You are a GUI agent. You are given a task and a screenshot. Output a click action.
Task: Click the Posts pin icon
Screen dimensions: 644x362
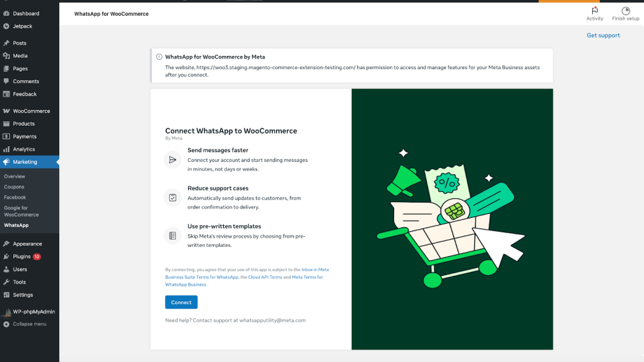(7, 43)
